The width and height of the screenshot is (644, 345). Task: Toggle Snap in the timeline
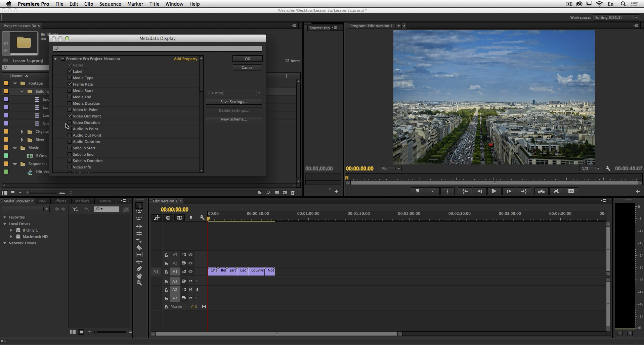[x=168, y=217]
